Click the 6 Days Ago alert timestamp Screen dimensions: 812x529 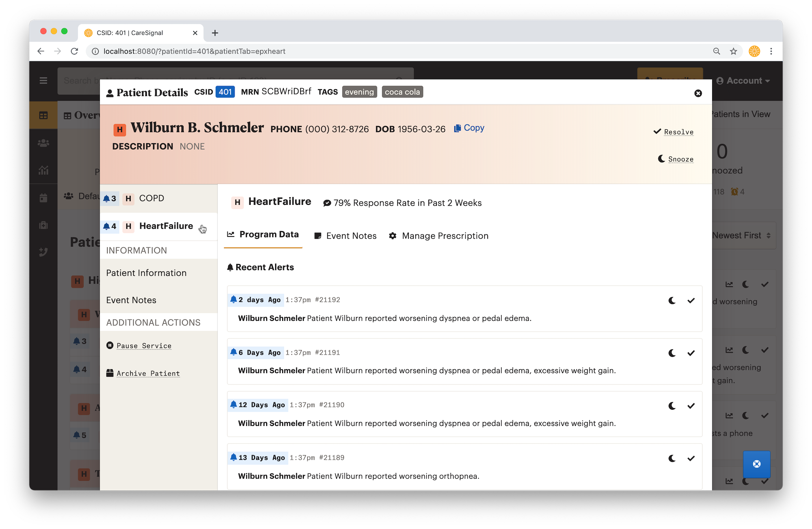coord(259,353)
